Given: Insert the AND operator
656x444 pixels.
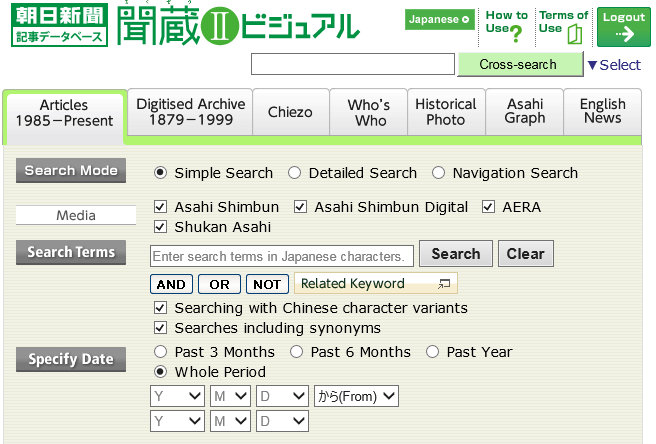Looking at the screenshot, I should point(171,285).
